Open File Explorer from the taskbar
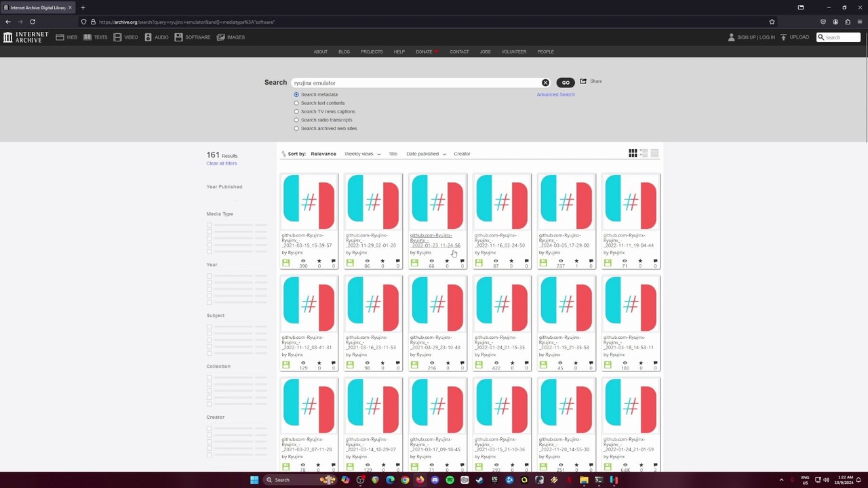This screenshot has height=488, width=868. 584,480
